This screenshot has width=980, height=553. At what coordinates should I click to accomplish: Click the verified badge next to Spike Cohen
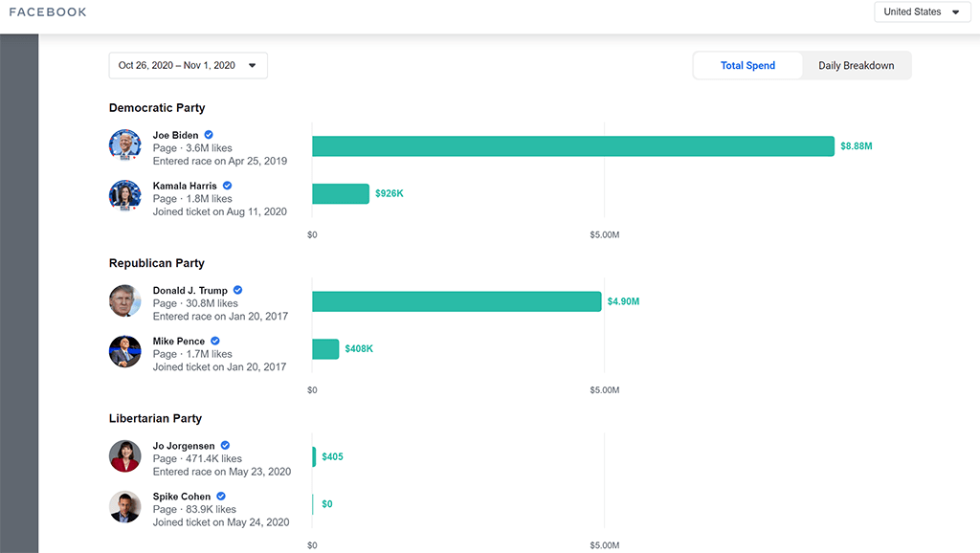pos(221,496)
